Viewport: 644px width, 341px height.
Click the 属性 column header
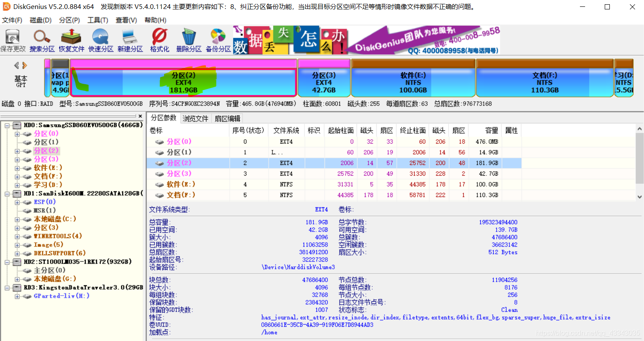pyautogui.click(x=512, y=130)
